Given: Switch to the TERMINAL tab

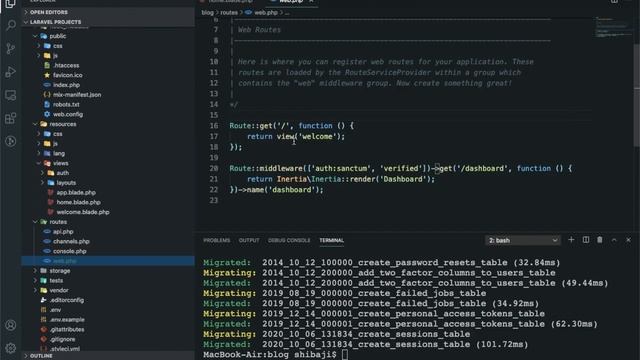Looking at the screenshot, I should click(x=331, y=240).
